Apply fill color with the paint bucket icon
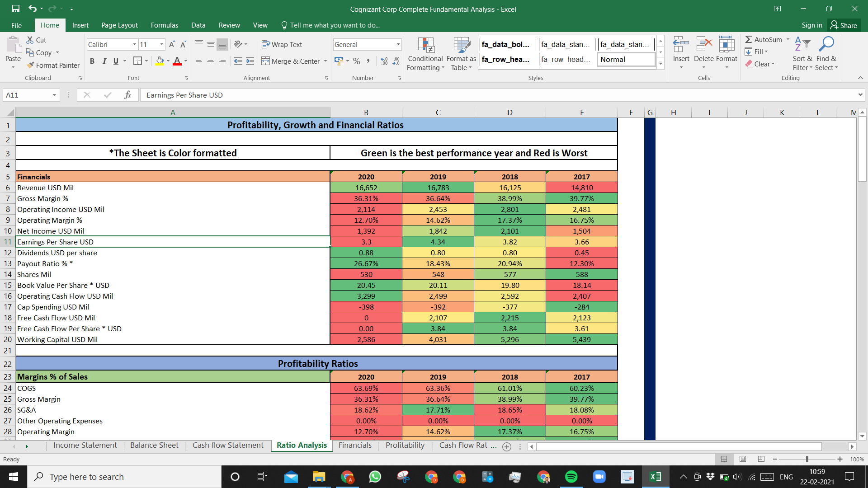Image resolution: width=868 pixels, height=488 pixels. 160,61
